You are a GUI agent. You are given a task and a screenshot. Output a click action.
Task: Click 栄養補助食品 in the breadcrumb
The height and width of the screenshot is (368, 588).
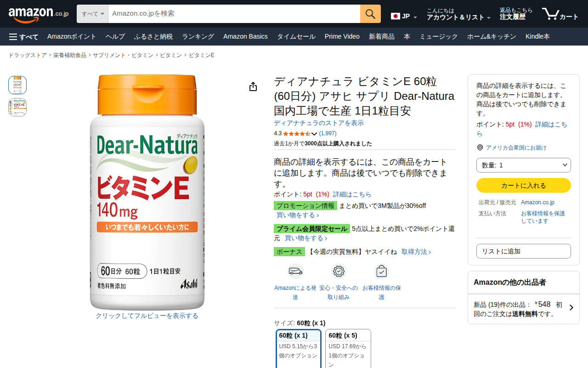point(70,55)
